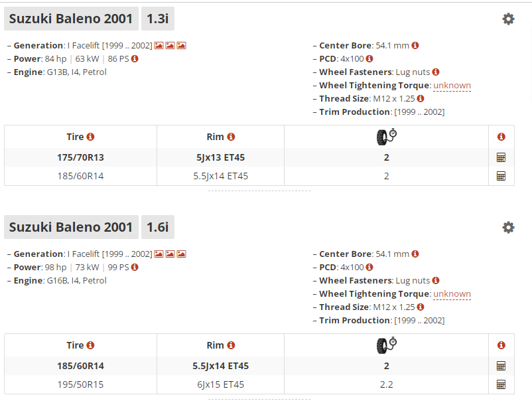
Task: Show Center Bore info icon for 1.6i
Action: [x=415, y=254]
